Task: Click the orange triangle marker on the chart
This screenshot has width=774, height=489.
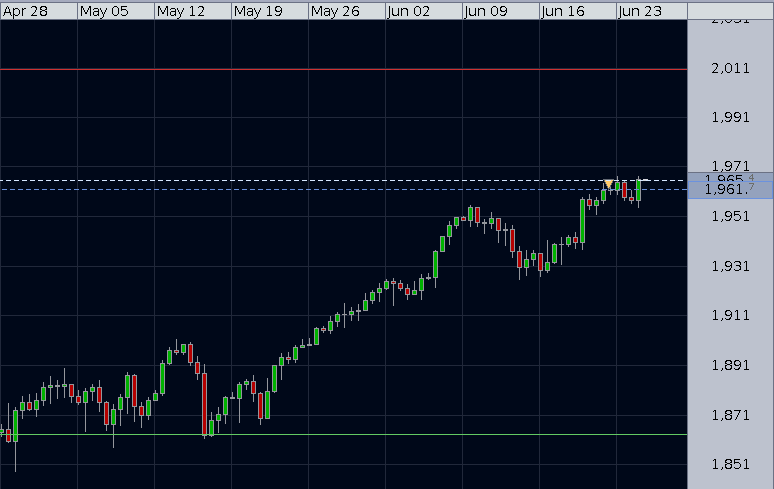Action: pyautogui.click(x=609, y=184)
